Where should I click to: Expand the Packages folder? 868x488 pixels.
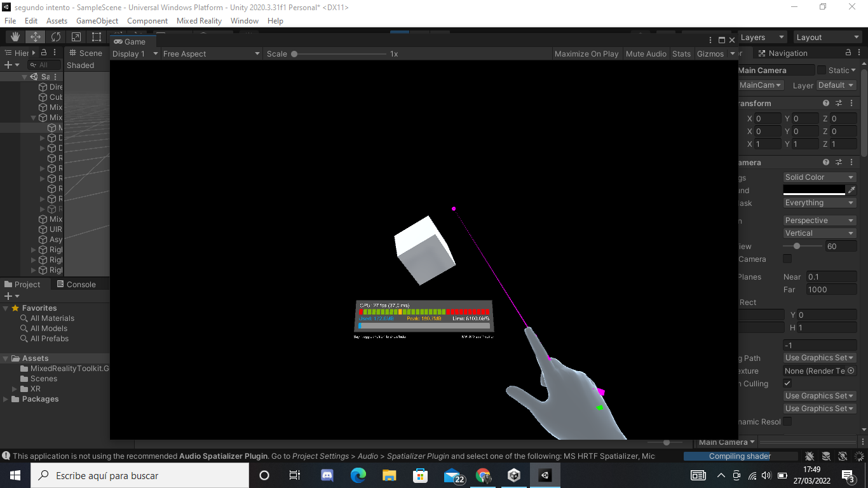tap(6, 399)
